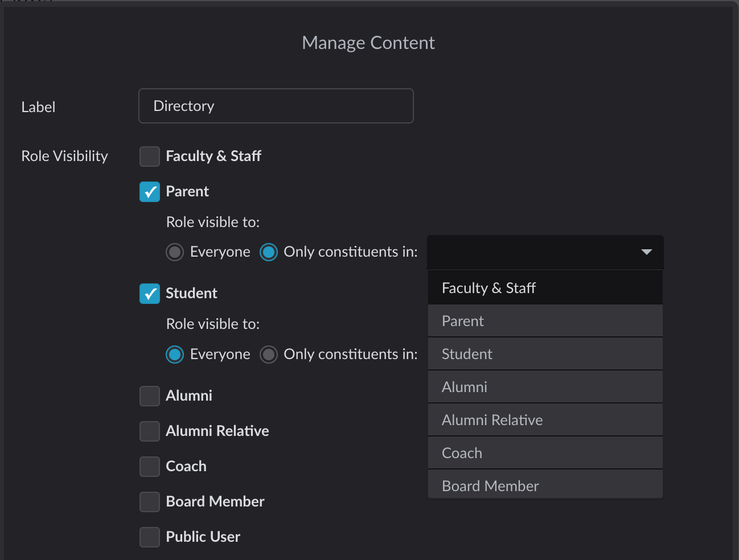Click the Role visible to: text under Student
The width and height of the screenshot is (739, 560).
pos(213,324)
